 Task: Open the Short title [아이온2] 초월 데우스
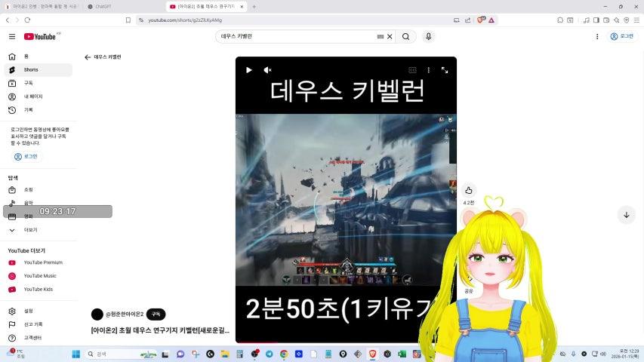click(x=160, y=330)
